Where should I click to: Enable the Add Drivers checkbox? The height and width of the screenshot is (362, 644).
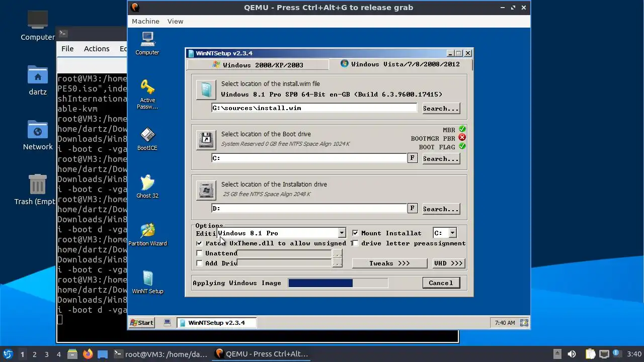(199, 263)
